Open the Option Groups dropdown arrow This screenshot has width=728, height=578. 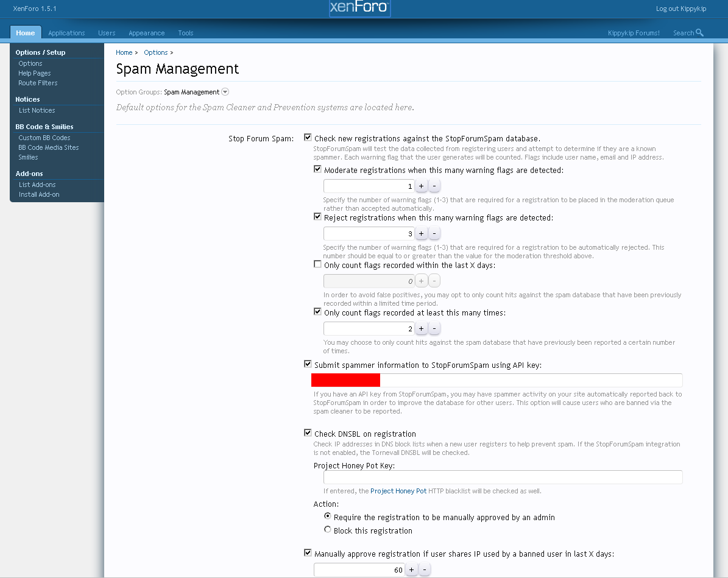(x=225, y=92)
